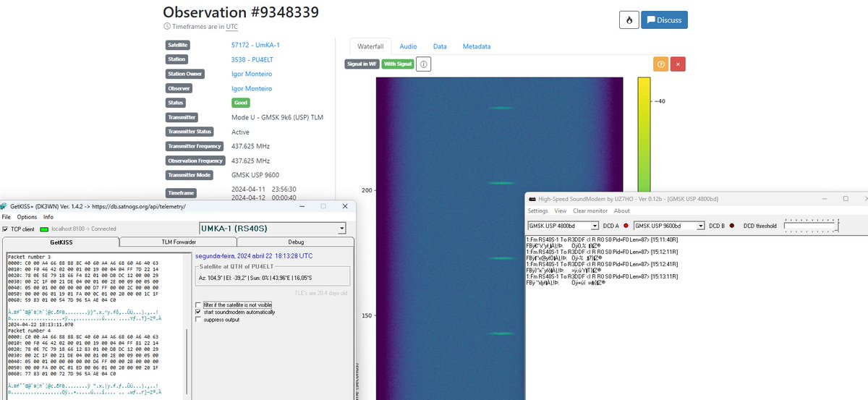Click the Transmitter Status Active value

pos(240,132)
